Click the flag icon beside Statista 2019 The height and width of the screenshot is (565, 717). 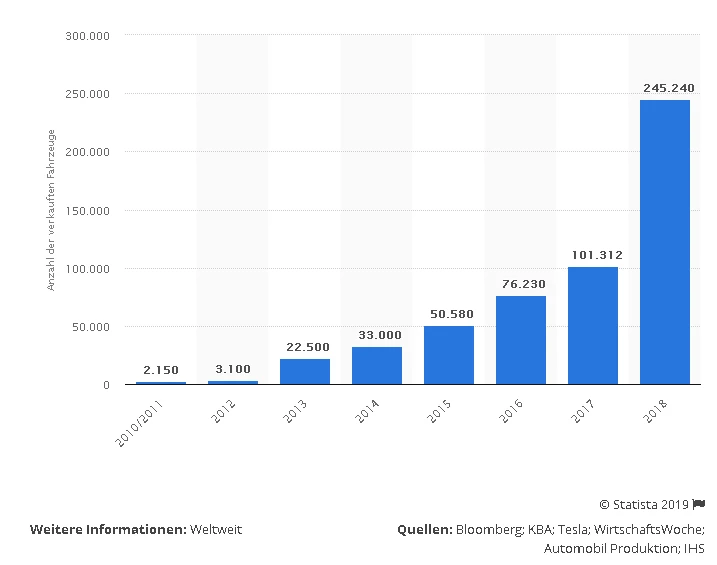tap(699, 504)
